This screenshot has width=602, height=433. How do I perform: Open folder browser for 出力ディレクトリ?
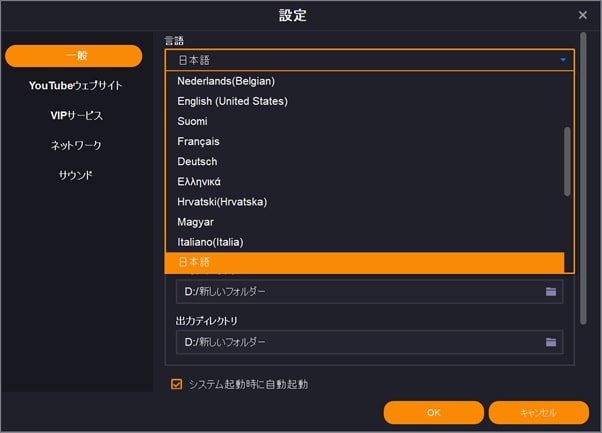pos(551,342)
